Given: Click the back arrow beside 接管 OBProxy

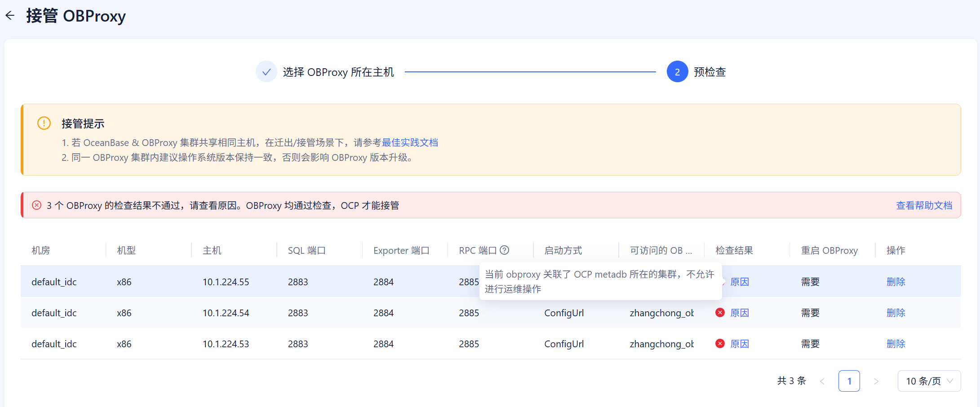Looking at the screenshot, I should [10, 16].
